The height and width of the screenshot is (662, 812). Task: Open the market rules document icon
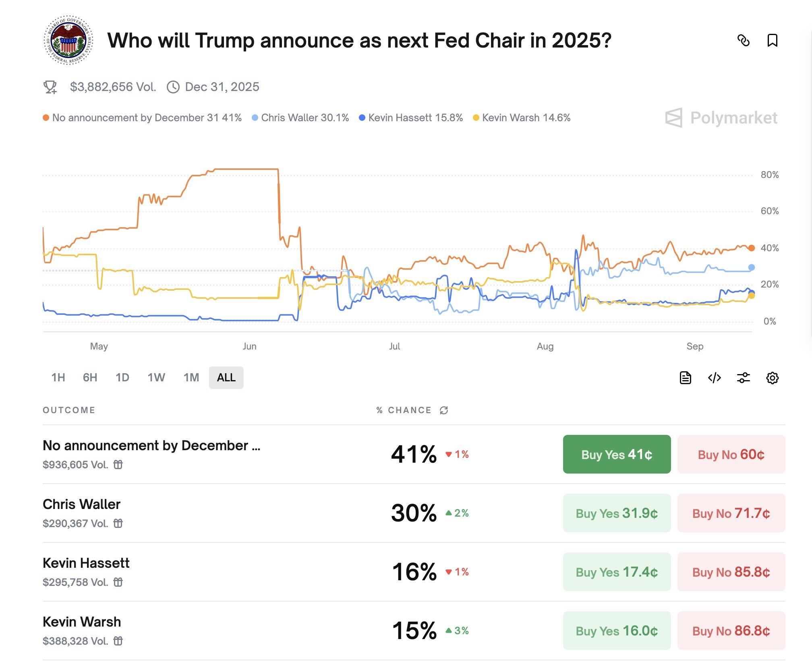686,378
